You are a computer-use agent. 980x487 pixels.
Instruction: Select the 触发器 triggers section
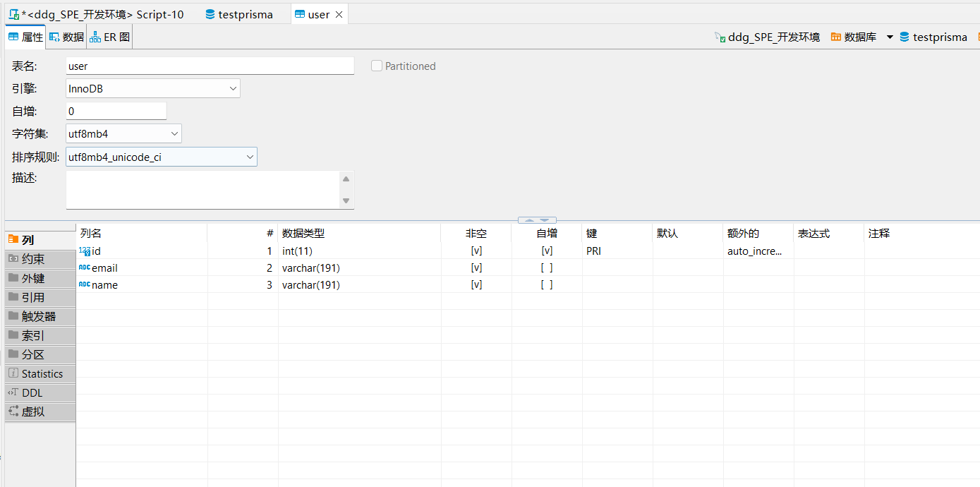pos(40,316)
